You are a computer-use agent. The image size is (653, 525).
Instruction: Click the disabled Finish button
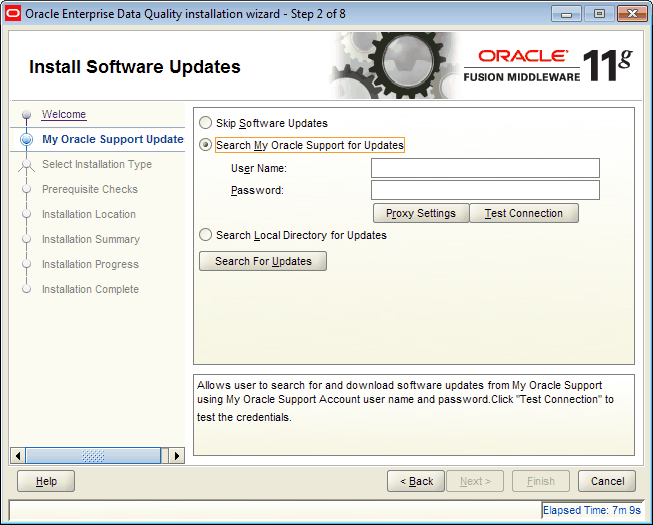pyautogui.click(x=541, y=481)
